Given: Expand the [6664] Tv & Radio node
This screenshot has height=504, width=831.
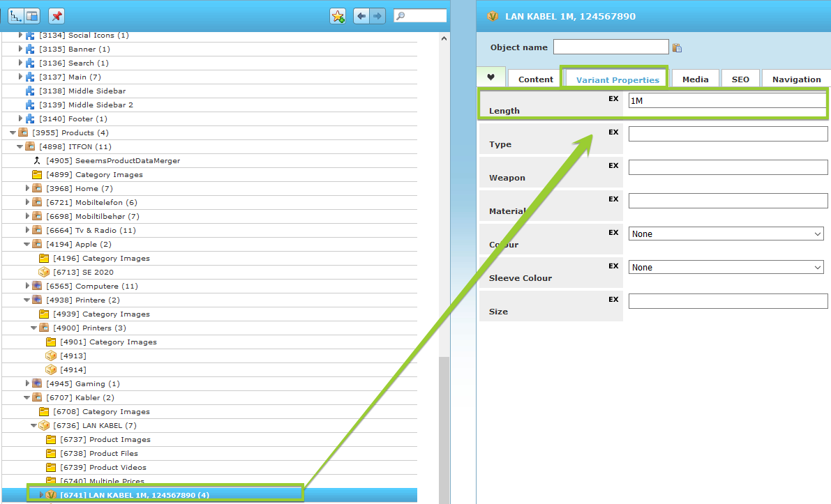Looking at the screenshot, I should 27,230.
